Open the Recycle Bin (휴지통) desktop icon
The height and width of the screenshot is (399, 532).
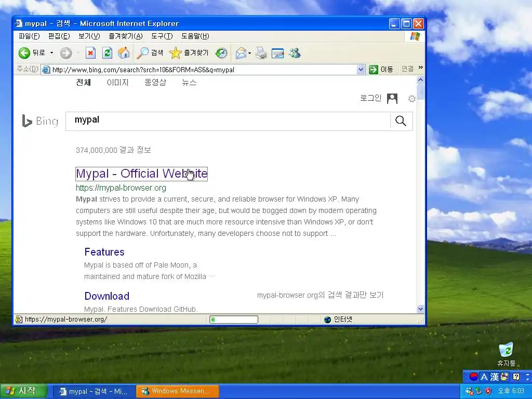506,354
